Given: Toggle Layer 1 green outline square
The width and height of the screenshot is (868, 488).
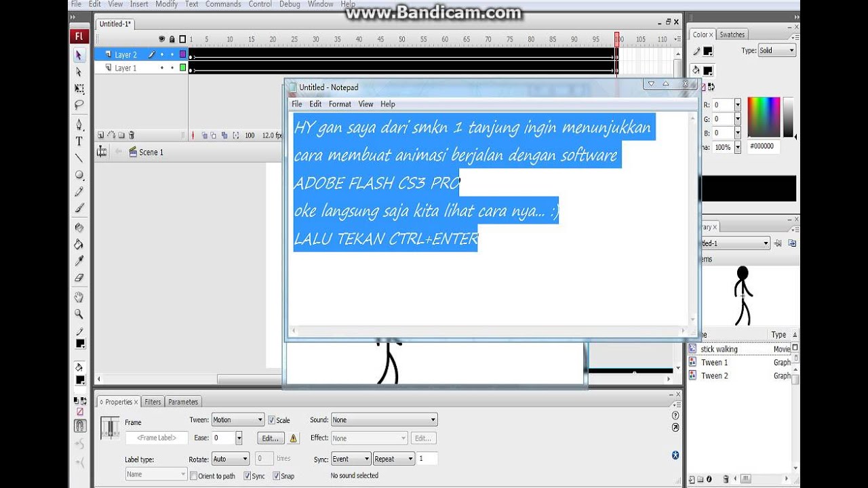Looking at the screenshot, I should (x=182, y=68).
